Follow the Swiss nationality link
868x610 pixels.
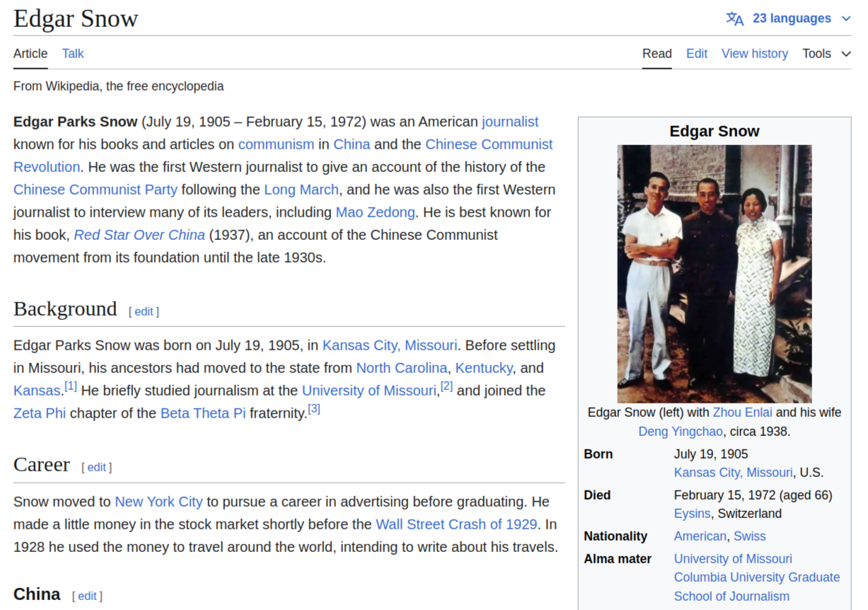(x=750, y=536)
